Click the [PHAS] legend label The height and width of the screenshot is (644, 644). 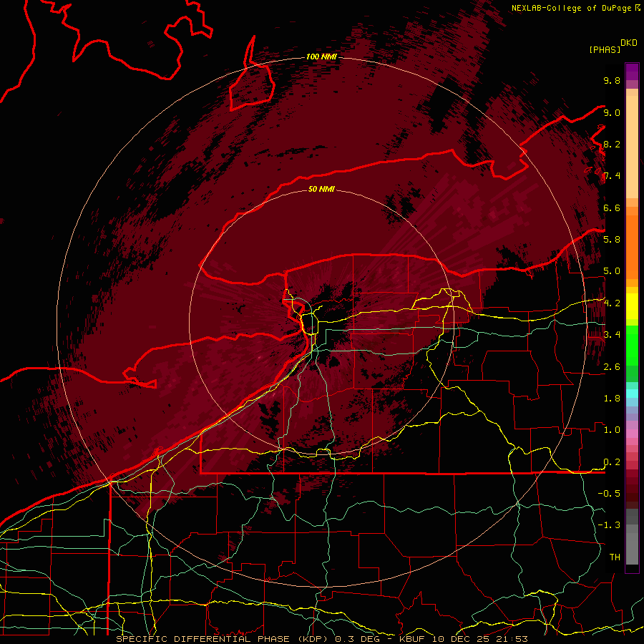(x=605, y=49)
